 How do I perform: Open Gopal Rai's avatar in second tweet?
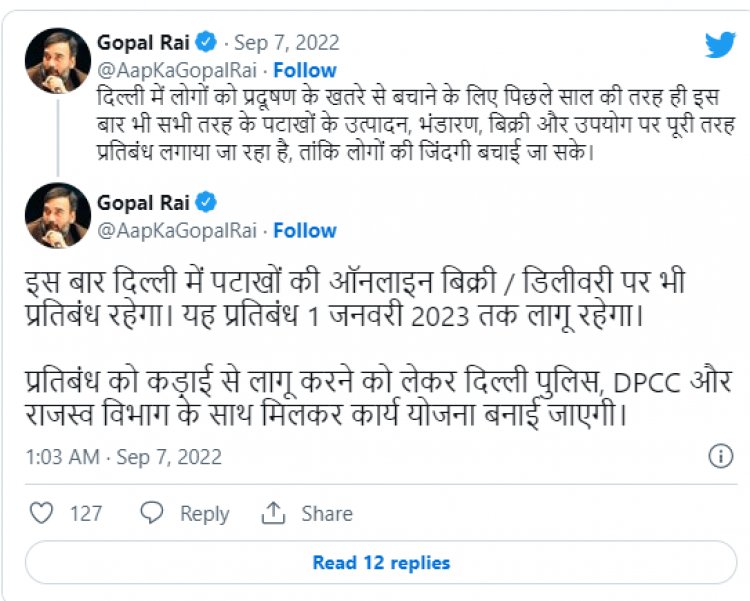(x=58, y=215)
